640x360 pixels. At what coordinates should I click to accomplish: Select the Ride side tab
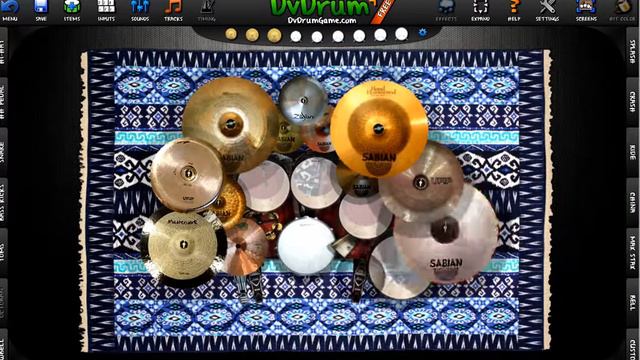(633, 152)
